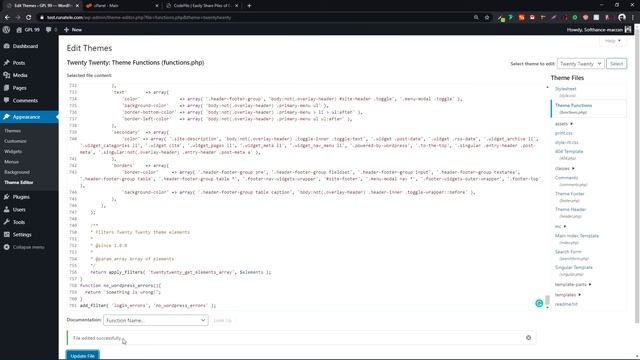Bookmark this page with the star icon

coord(487,18)
